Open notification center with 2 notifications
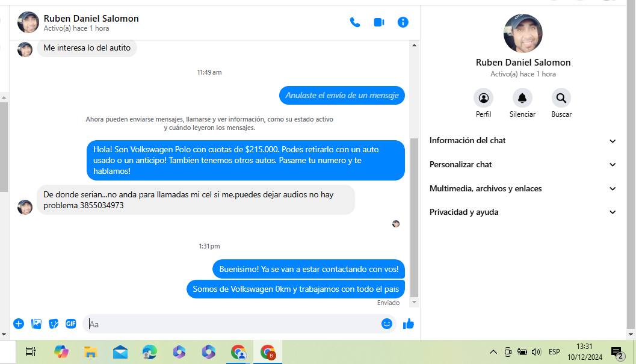The width and height of the screenshot is (636, 364). (x=618, y=353)
